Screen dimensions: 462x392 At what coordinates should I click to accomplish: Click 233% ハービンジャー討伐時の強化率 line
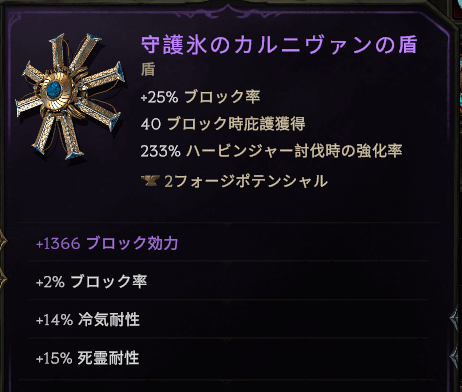[271, 151]
